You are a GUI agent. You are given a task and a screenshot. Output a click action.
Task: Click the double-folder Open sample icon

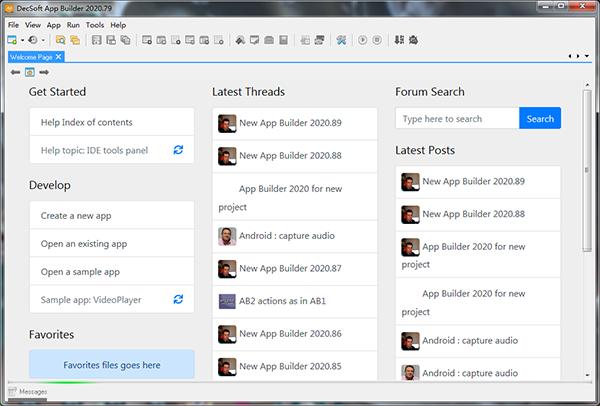click(75, 40)
